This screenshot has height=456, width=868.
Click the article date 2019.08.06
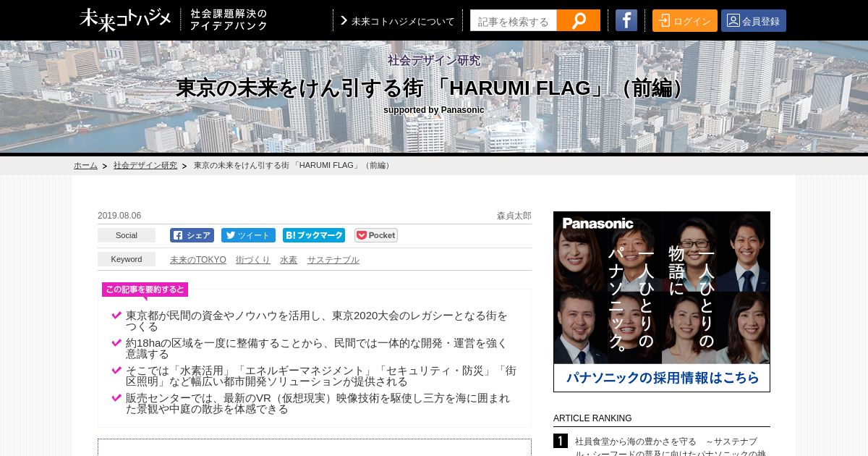119,216
